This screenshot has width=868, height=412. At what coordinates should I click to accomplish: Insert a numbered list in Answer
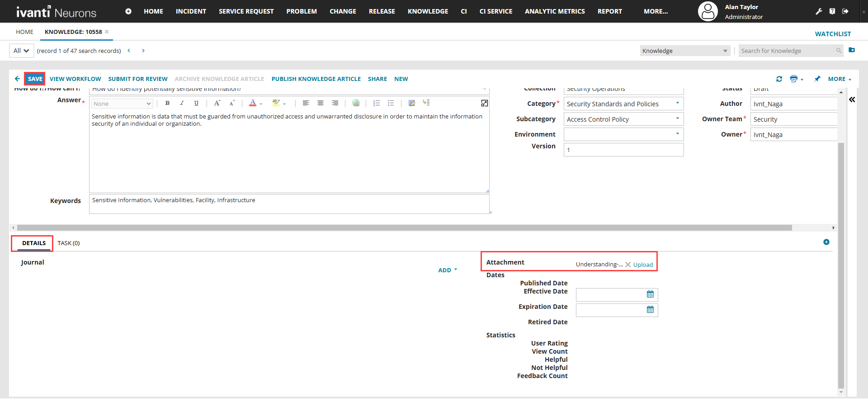pyautogui.click(x=377, y=103)
